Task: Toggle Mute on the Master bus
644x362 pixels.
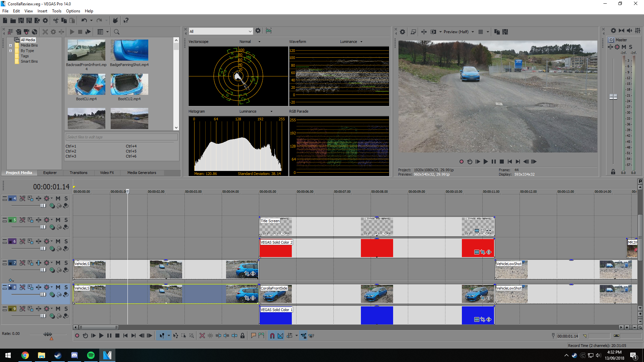Action: pyautogui.click(x=624, y=47)
